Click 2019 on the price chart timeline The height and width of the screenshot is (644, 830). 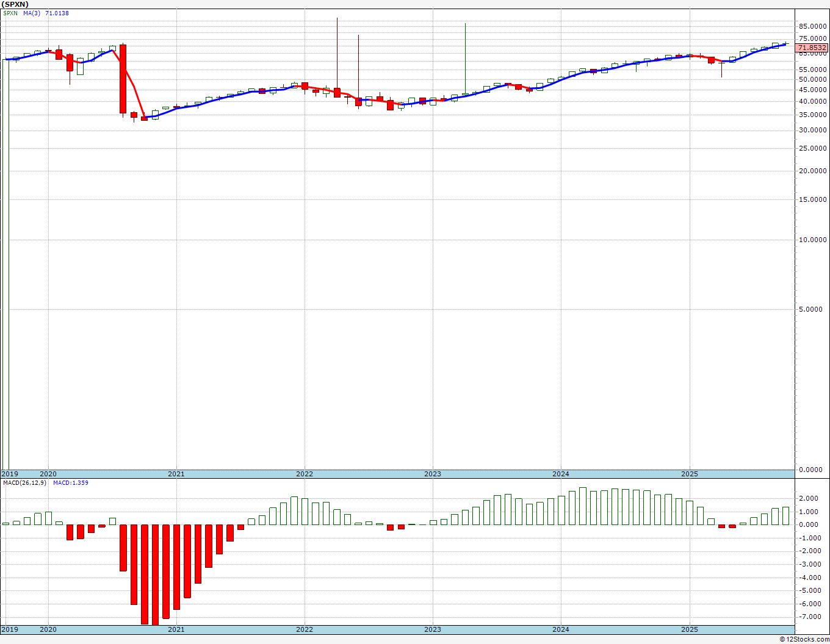click(x=10, y=474)
